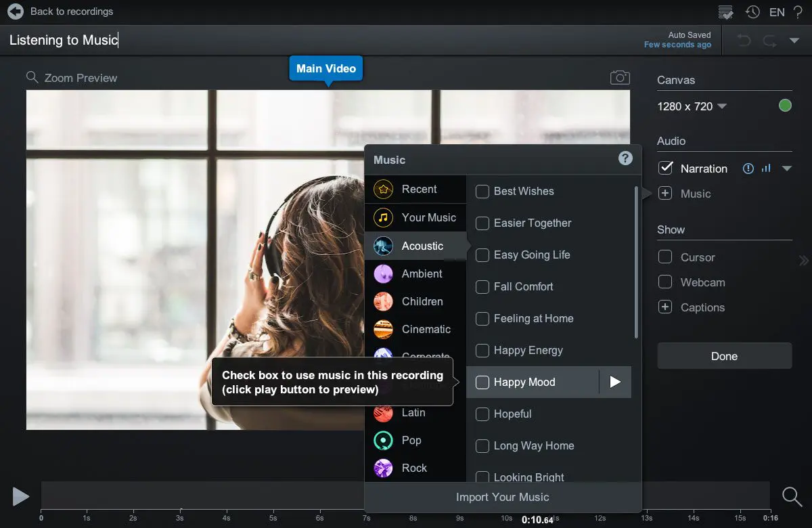
Task: Expand the Captions section plus control
Action: pos(664,307)
